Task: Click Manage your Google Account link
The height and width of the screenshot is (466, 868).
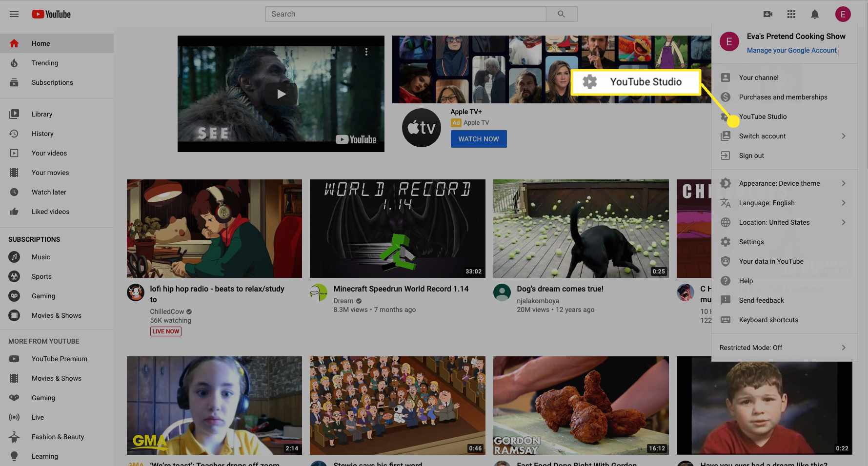Action: coord(791,50)
